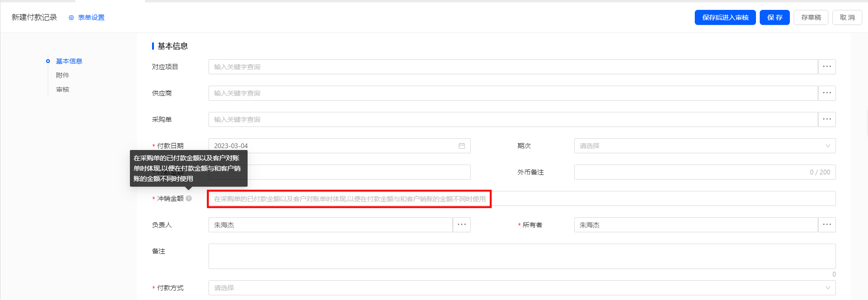868x300 pixels.
Task: Focus the 冲销金额 input field
Action: click(522, 198)
